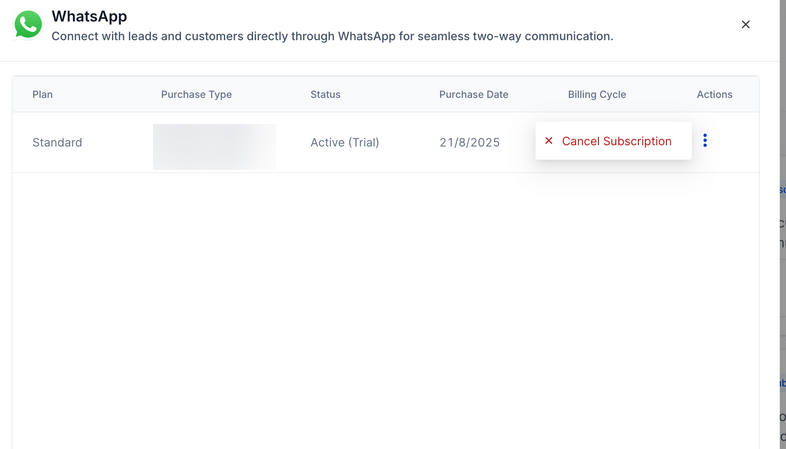Click the WhatsApp description text
Viewport: 786px width, 449px height.
point(332,36)
